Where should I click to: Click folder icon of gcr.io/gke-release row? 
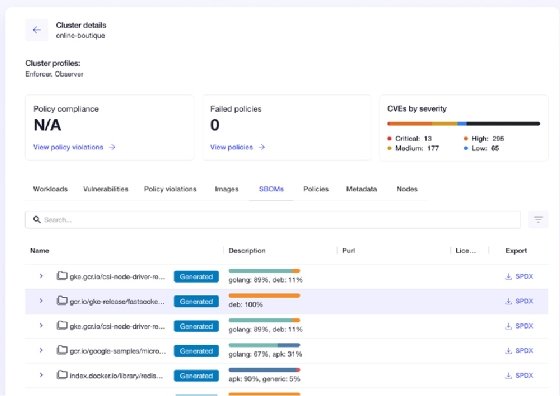pos(62,301)
